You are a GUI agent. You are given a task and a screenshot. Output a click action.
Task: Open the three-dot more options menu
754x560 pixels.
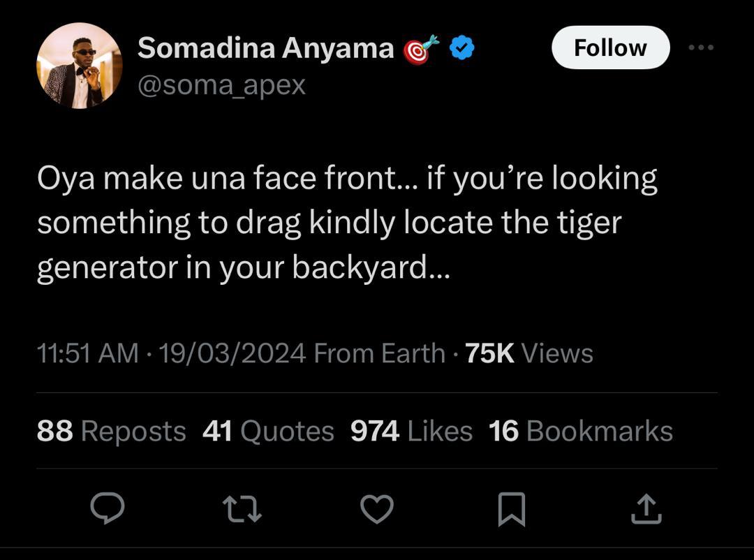coord(701,47)
